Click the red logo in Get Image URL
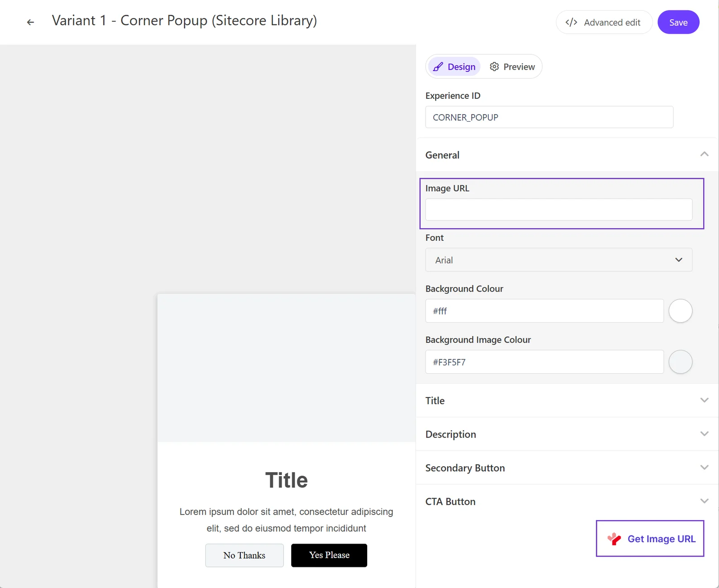719x588 pixels. click(x=614, y=539)
